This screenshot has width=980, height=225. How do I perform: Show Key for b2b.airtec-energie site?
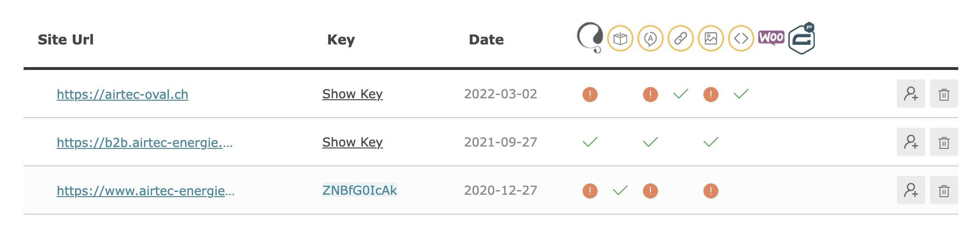point(353,142)
